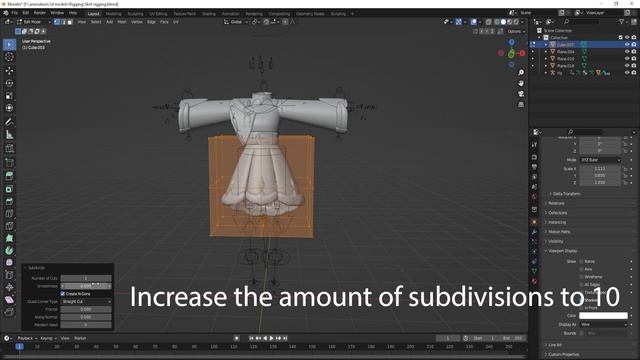Open the viewport Options dropdown
The width and height of the screenshot is (640, 360).
[x=516, y=31]
